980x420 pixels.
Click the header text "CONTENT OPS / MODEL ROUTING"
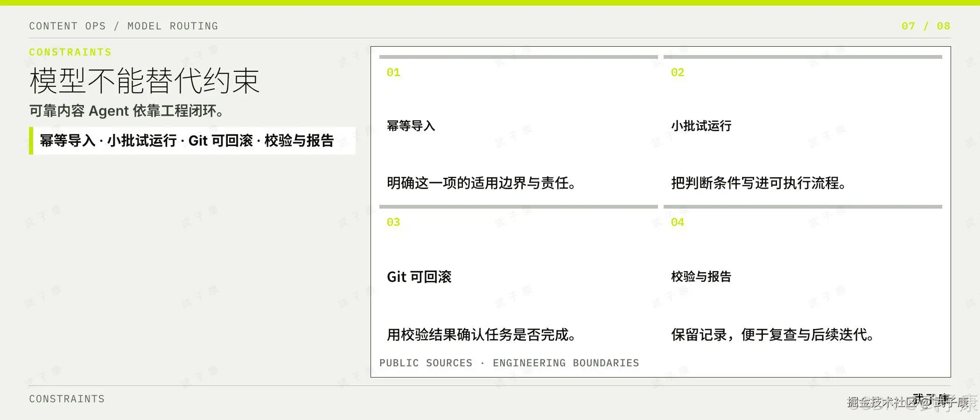coord(124,26)
